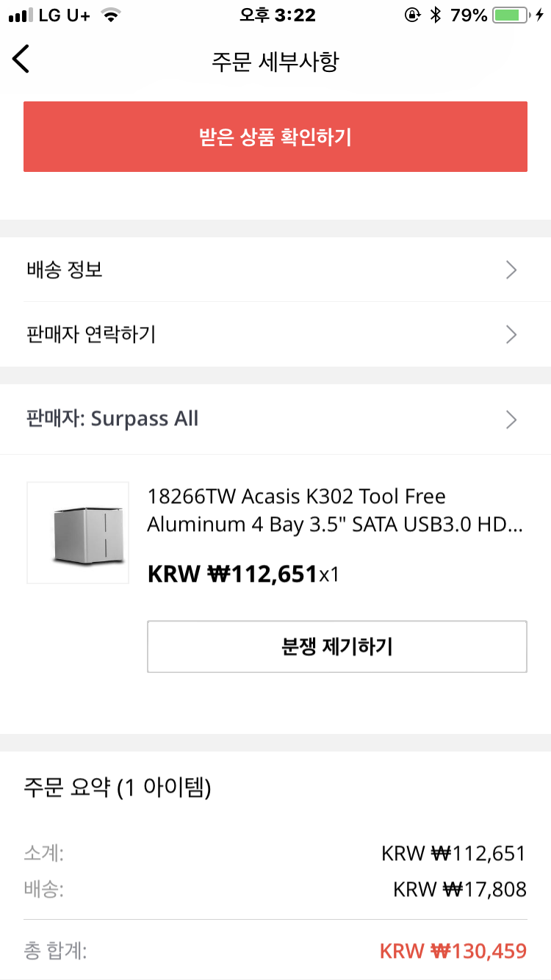Viewport: 551px width, 980px height.
Task: Tap the red total price KRW ₩130,459
Action: pyautogui.click(x=453, y=951)
